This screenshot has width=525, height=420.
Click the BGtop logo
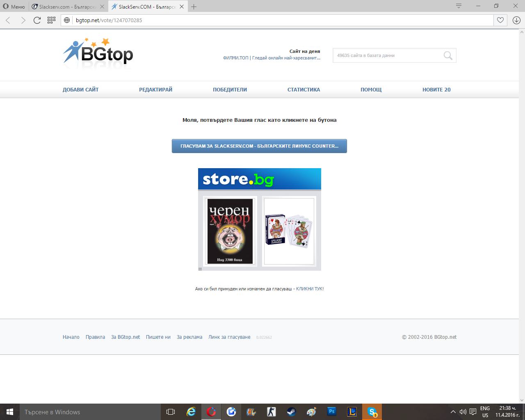[x=98, y=53]
